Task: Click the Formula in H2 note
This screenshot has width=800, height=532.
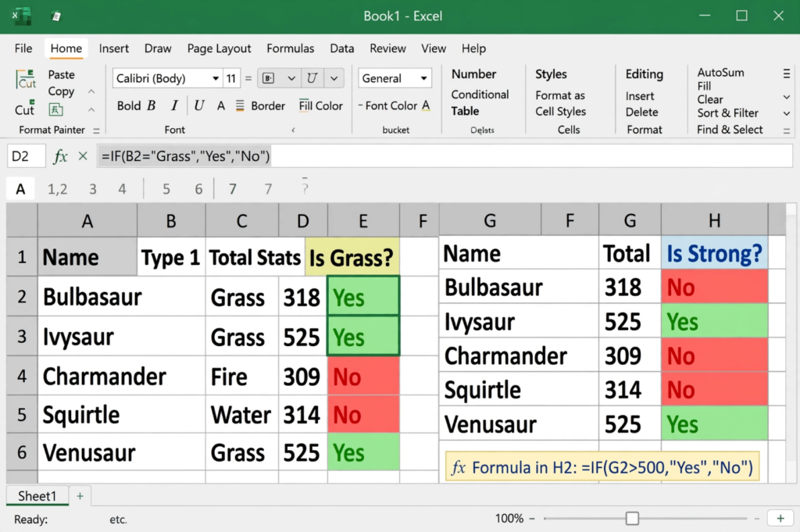Action: tap(602, 467)
